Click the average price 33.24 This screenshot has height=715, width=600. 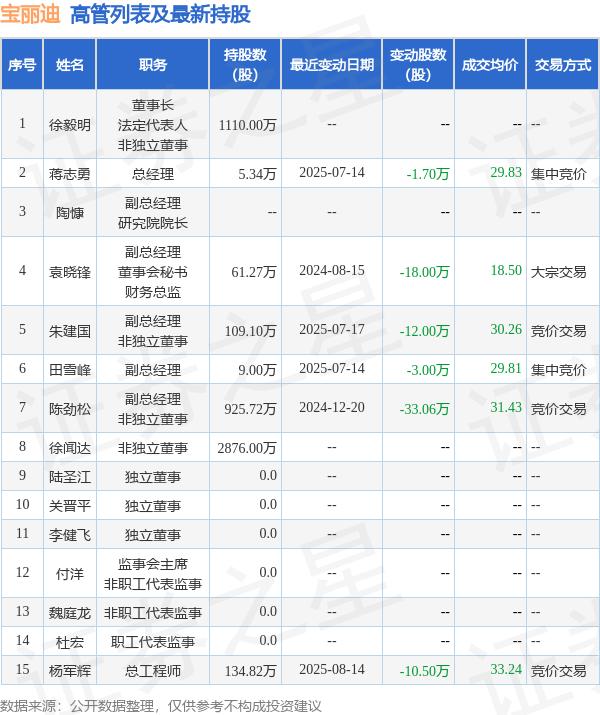[506, 669]
